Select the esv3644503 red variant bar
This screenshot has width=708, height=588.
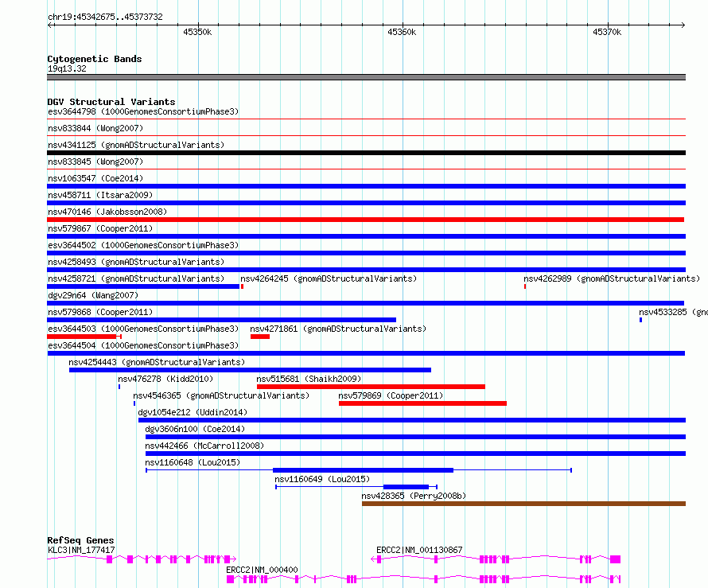pos(84,337)
